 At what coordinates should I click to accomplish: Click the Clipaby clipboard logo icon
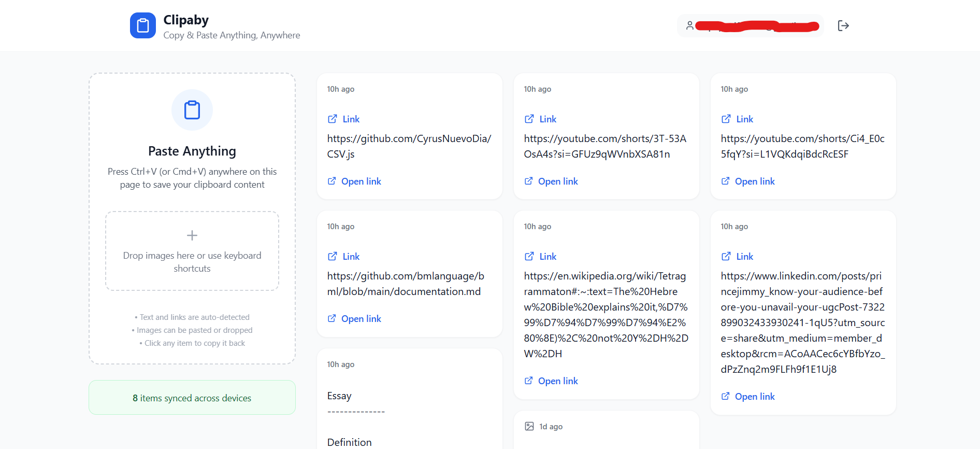(143, 25)
